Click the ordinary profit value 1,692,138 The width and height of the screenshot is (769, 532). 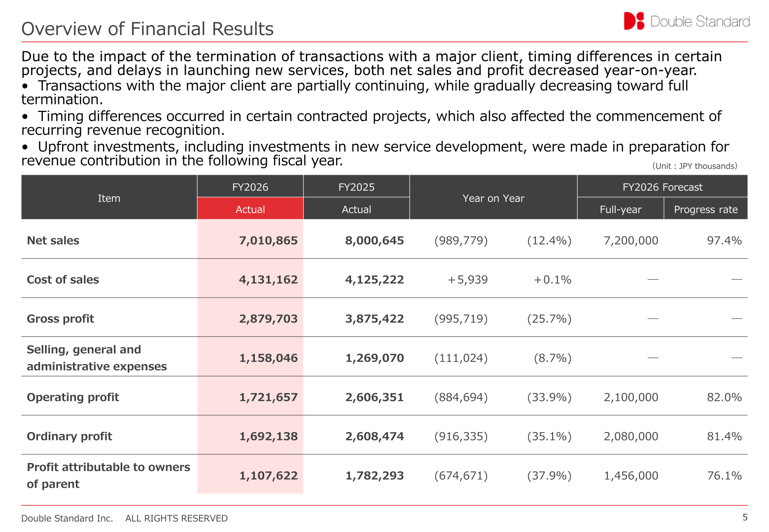coord(268,436)
